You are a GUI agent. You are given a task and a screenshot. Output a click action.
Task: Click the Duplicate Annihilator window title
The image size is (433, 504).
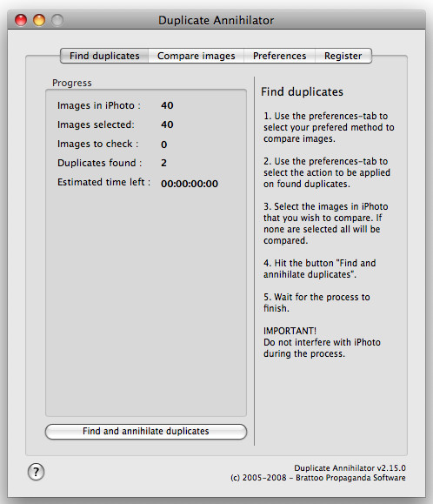pyautogui.click(x=216, y=20)
